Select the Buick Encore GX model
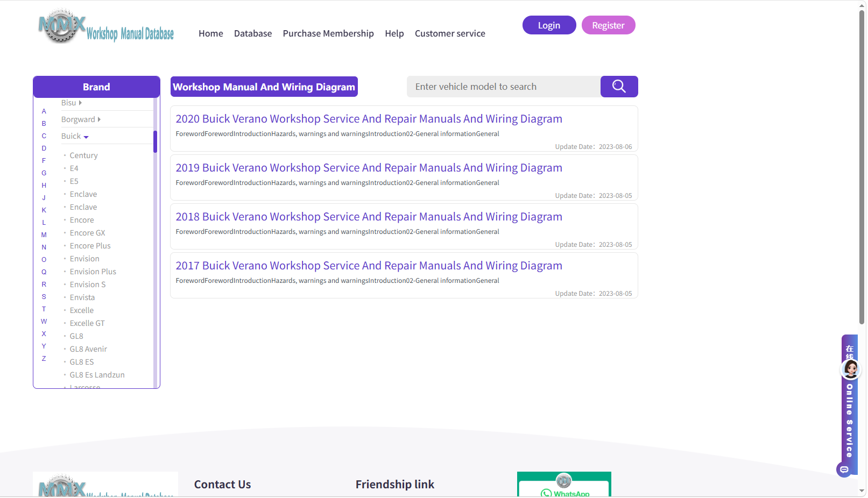This screenshot has height=498, width=868. tap(88, 233)
